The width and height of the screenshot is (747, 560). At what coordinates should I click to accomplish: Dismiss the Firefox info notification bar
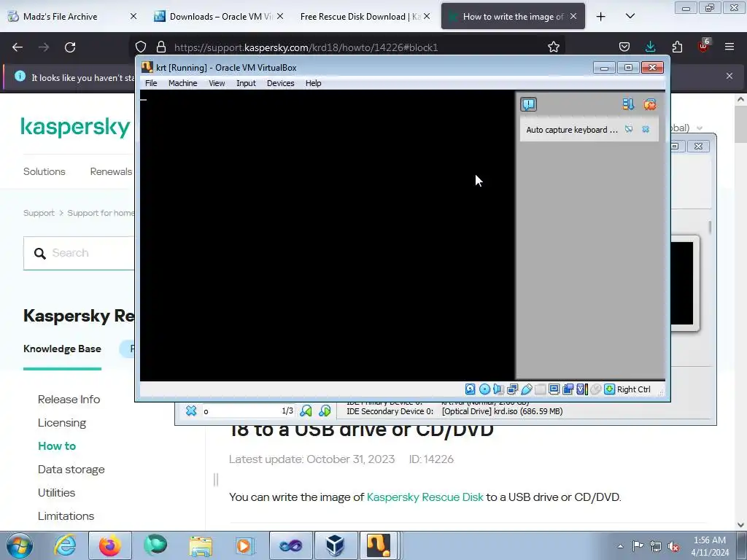pos(729,76)
